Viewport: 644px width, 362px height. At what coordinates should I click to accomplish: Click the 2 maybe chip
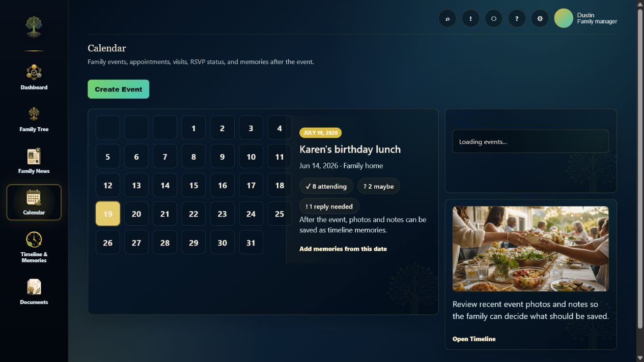point(379,186)
